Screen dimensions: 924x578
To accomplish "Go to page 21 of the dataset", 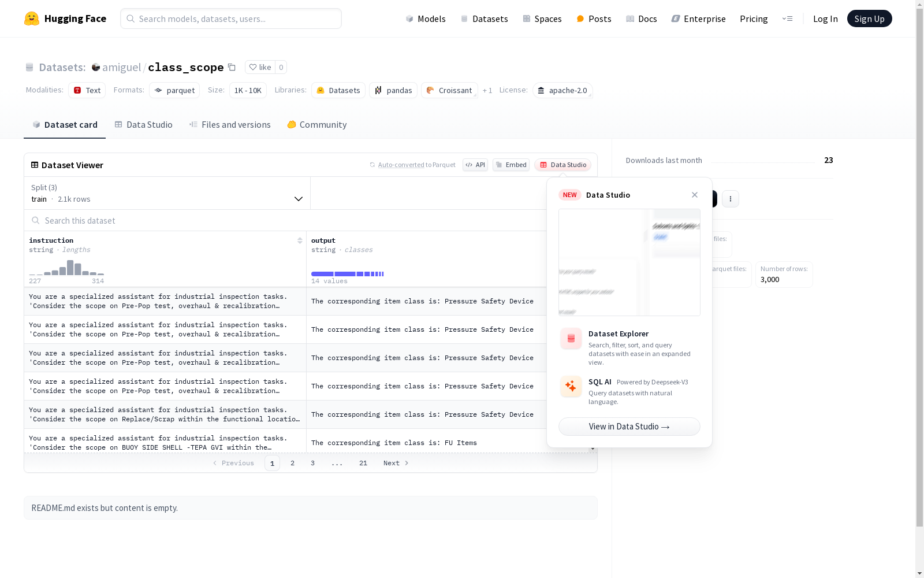I will tap(363, 463).
